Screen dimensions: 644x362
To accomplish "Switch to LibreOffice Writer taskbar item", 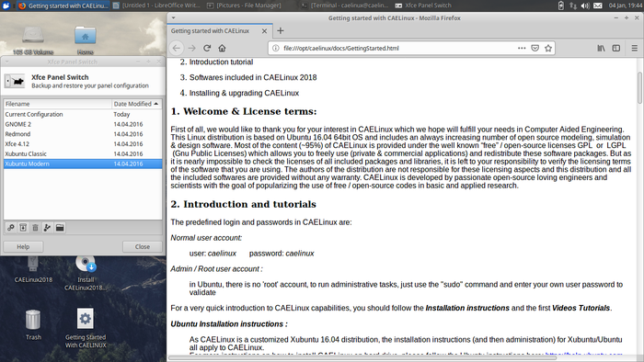I will (x=156, y=6).
